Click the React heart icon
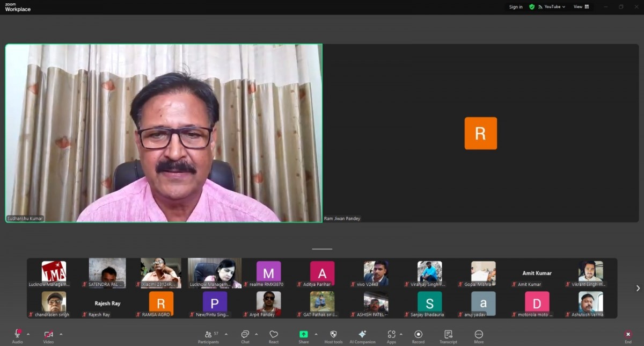This screenshot has height=346, width=644. click(274, 335)
